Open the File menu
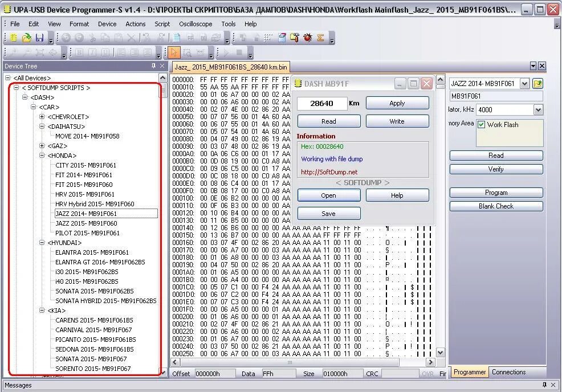The width and height of the screenshot is (562, 392). click(15, 24)
